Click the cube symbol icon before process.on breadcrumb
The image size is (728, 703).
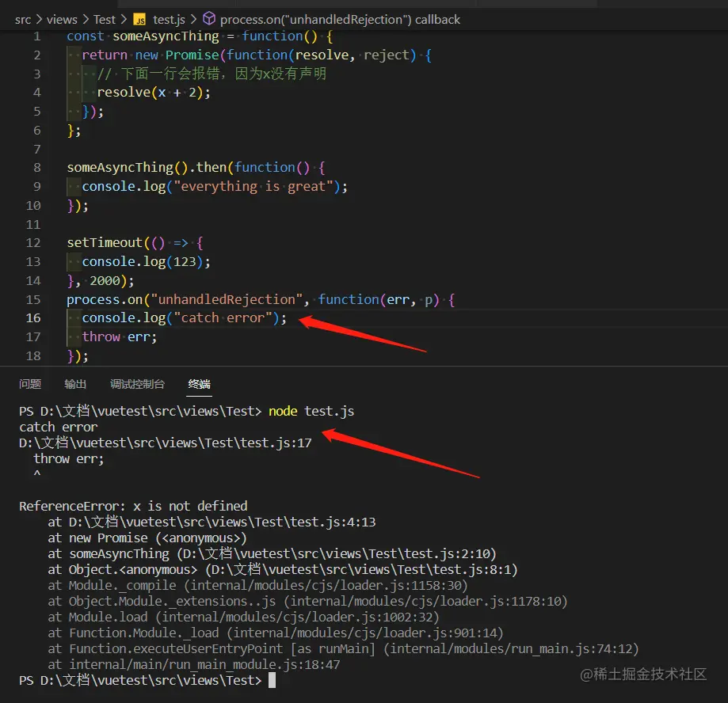click(209, 18)
